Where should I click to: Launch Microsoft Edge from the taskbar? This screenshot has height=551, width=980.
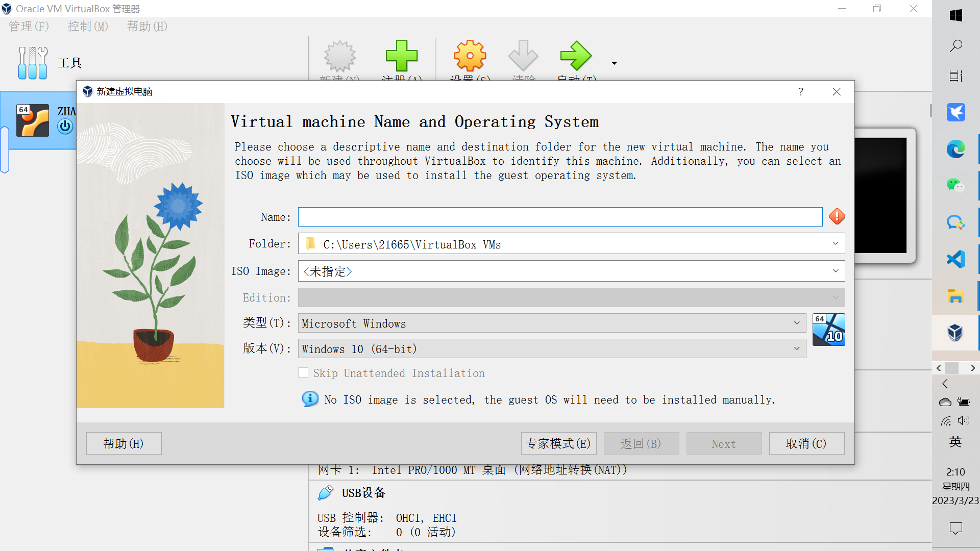tap(955, 149)
